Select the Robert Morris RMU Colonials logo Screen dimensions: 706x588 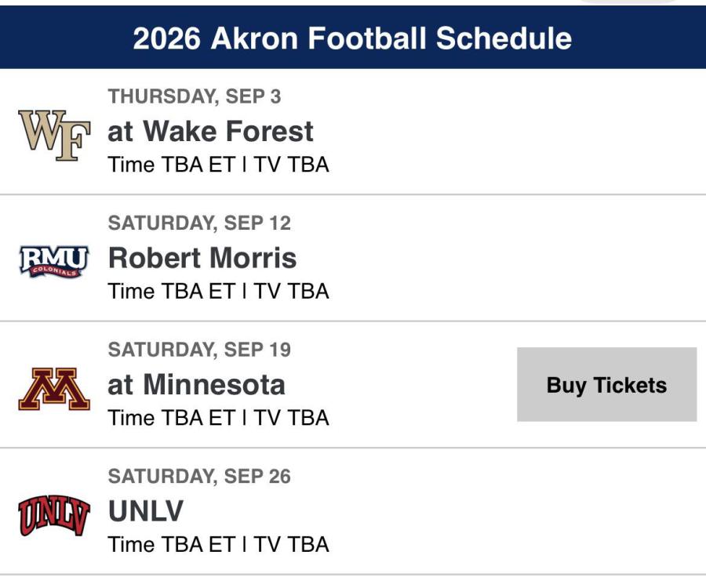click(54, 261)
